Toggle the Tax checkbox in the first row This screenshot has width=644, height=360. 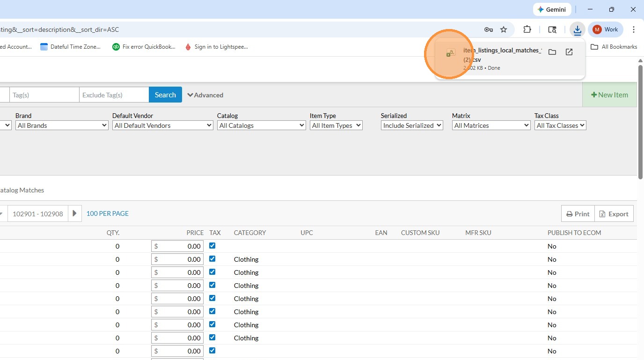(x=212, y=246)
